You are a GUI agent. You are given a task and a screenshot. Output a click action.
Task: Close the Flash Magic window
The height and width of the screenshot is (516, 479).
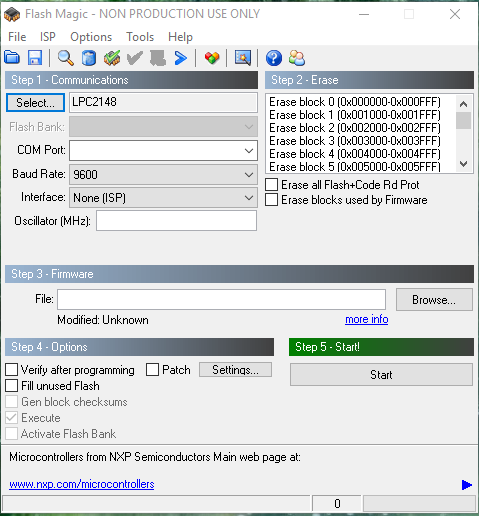click(455, 14)
